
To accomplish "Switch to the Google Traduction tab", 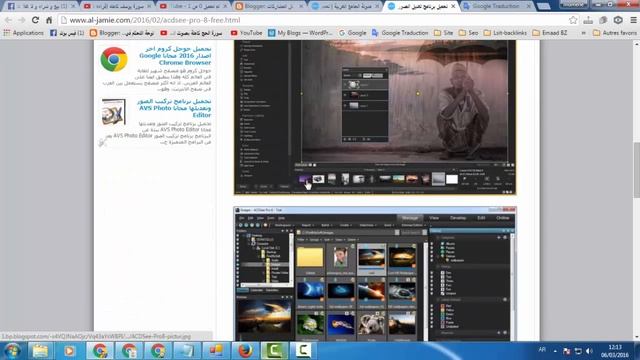I will (x=497, y=6).
